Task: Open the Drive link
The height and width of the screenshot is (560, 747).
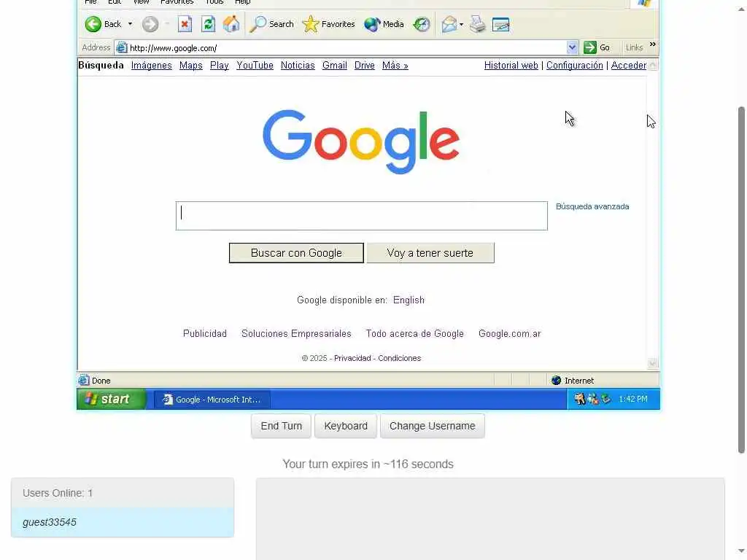Action: coord(365,65)
